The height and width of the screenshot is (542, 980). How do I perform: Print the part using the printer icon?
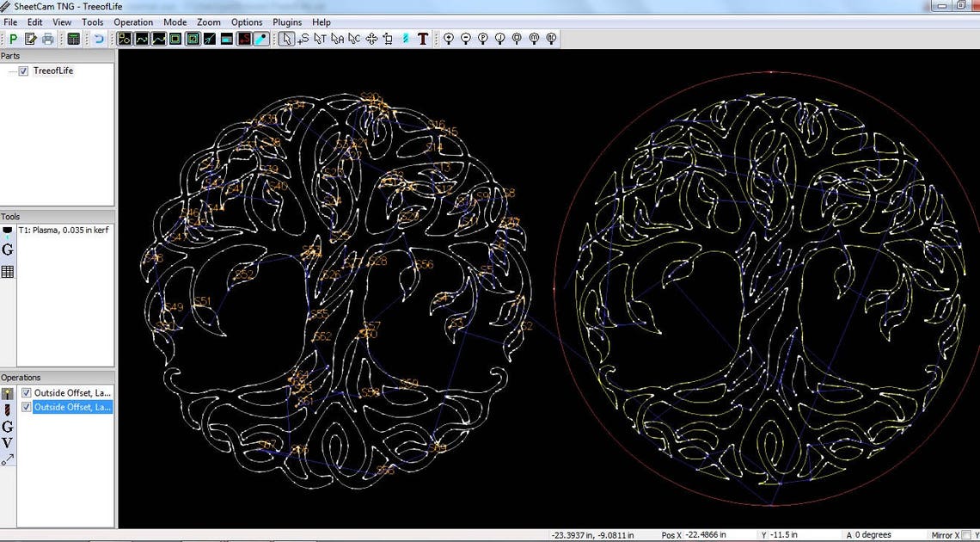coord(47,39)
